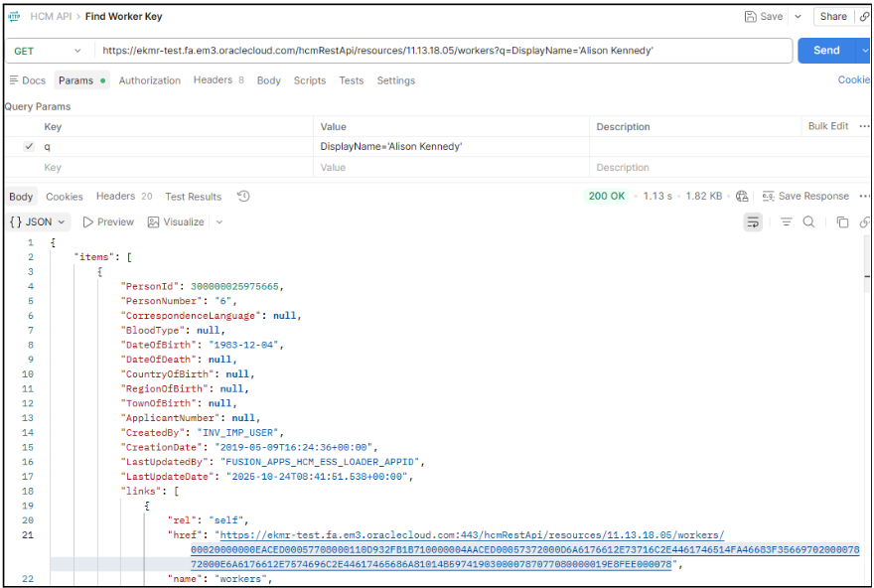Click the search response magnifier icon

click(x=808, y=222)
